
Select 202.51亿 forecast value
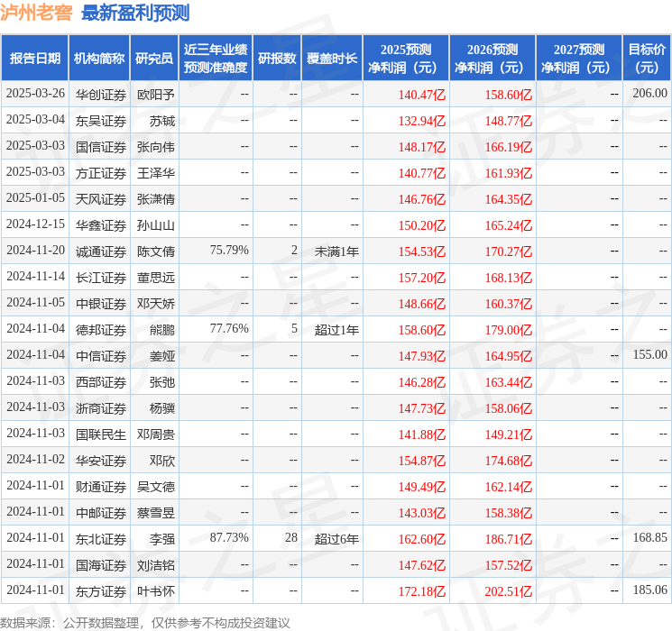pos(509,591)
